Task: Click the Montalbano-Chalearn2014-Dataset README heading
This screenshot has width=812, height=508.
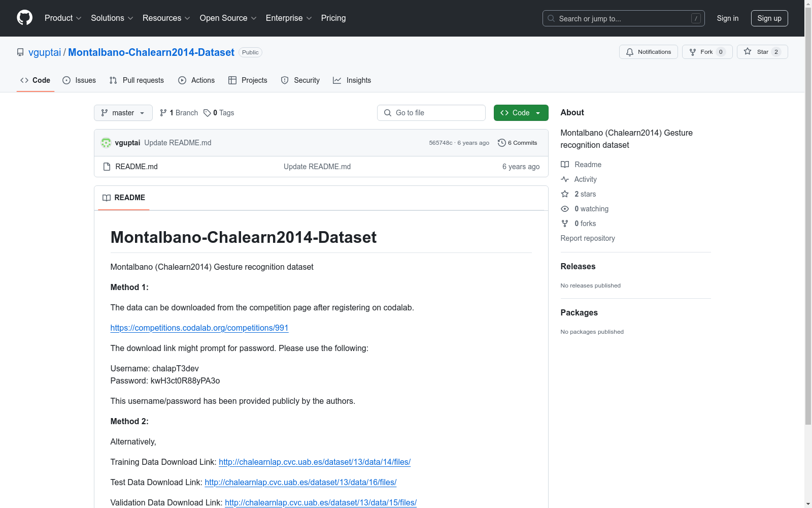Action: [244, 237]
